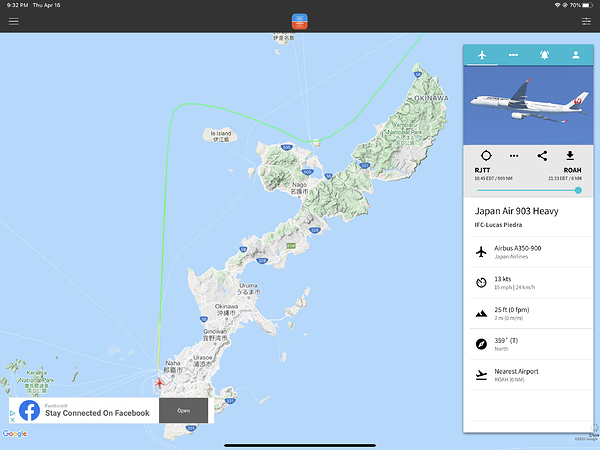Click the Ginowan city label
600x450 pixels.
click(x=215, y=334)
